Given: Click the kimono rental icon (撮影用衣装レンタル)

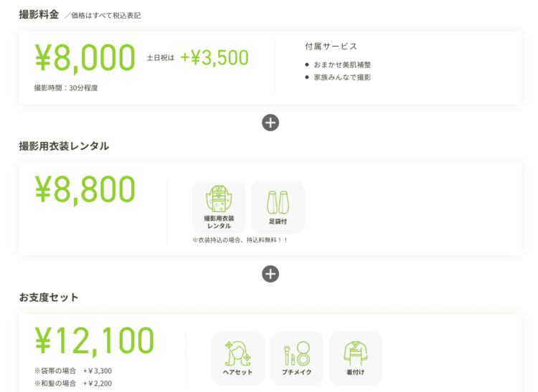Looking at the screenshot, I should (219, 207).
